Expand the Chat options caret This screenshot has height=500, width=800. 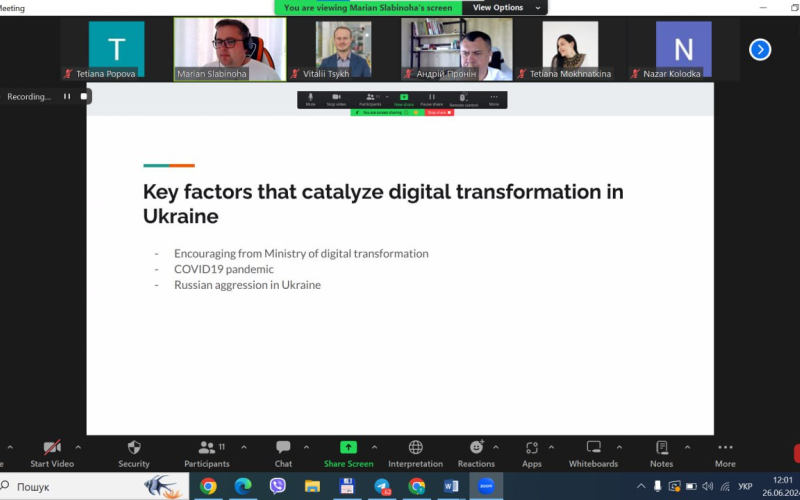point(307,447)
